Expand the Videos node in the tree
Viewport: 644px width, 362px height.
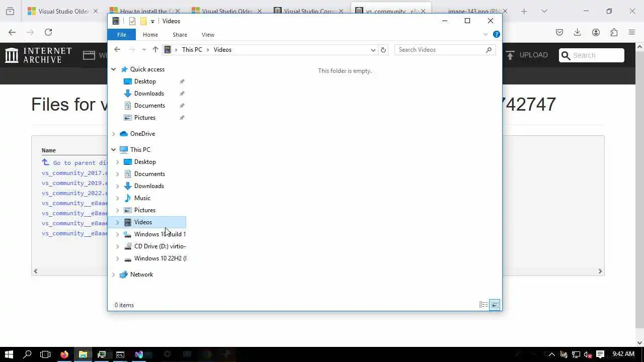pos(118,222)
